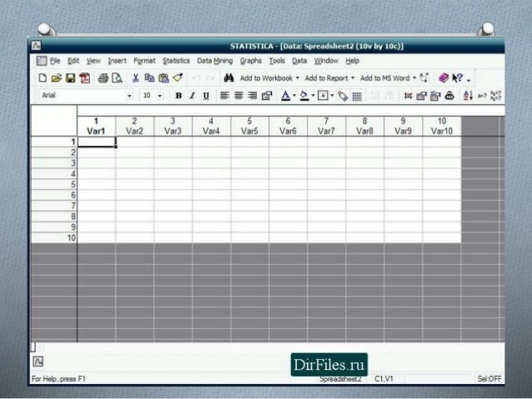Open Find with the binoculars icon
Viewport: 532px width, 399px height.
[228, 78]
